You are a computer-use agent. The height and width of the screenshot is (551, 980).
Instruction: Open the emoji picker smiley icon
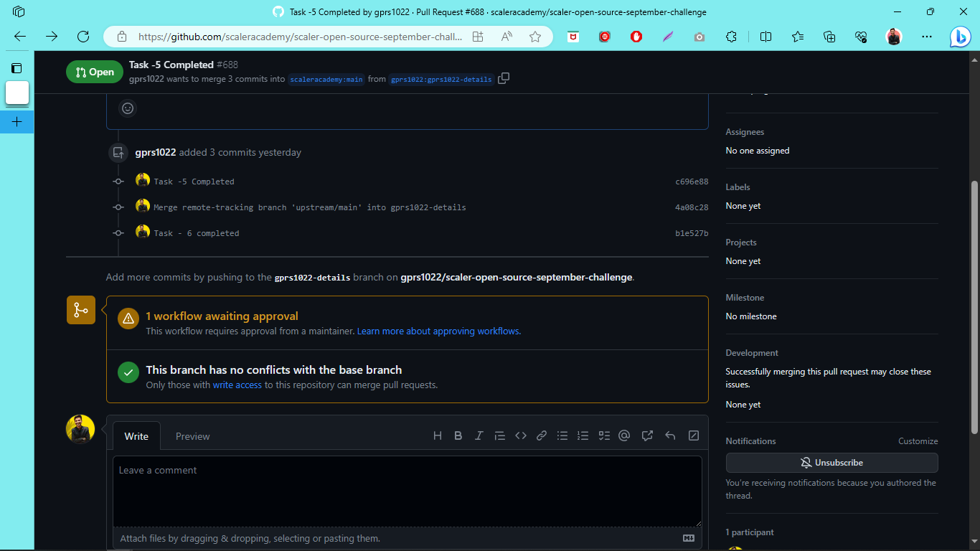(x=127, y=108)
